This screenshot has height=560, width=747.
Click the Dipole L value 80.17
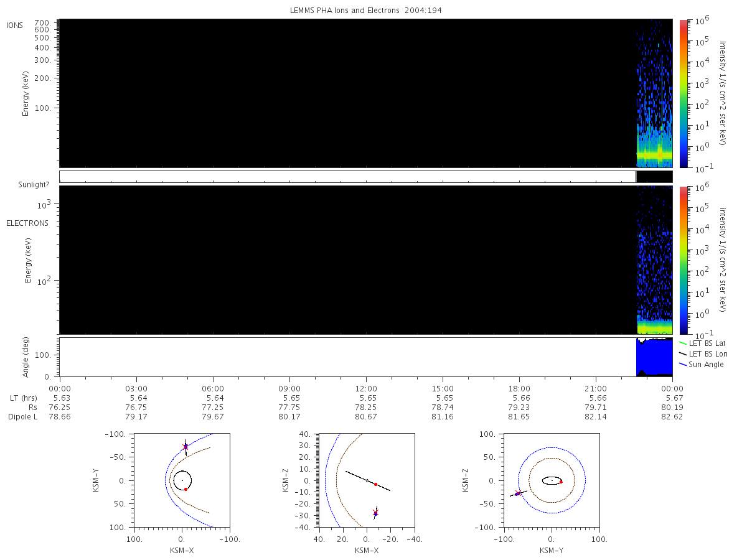(289, 417)
